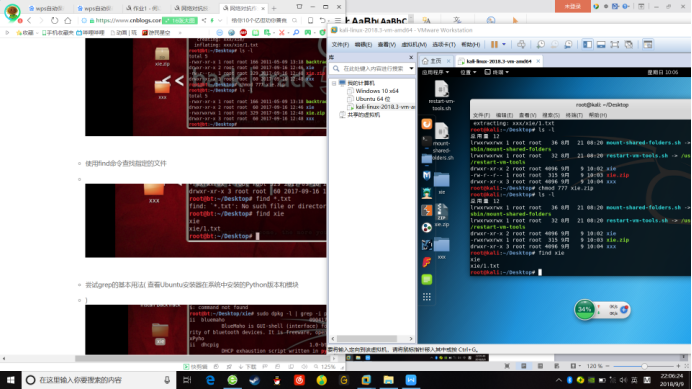Close the VMware library panel
Image resolution: width=692 pixels, height=389 pixels.
click(x=411, y=57)
